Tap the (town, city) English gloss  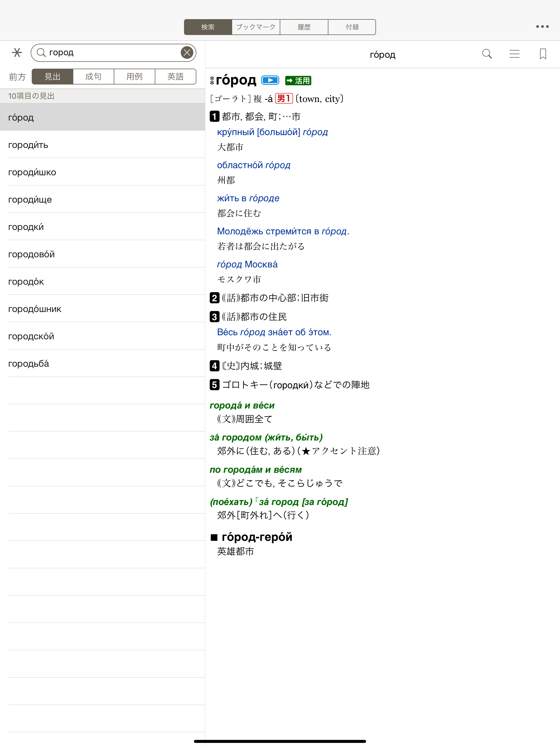click(x=320, y=99)
